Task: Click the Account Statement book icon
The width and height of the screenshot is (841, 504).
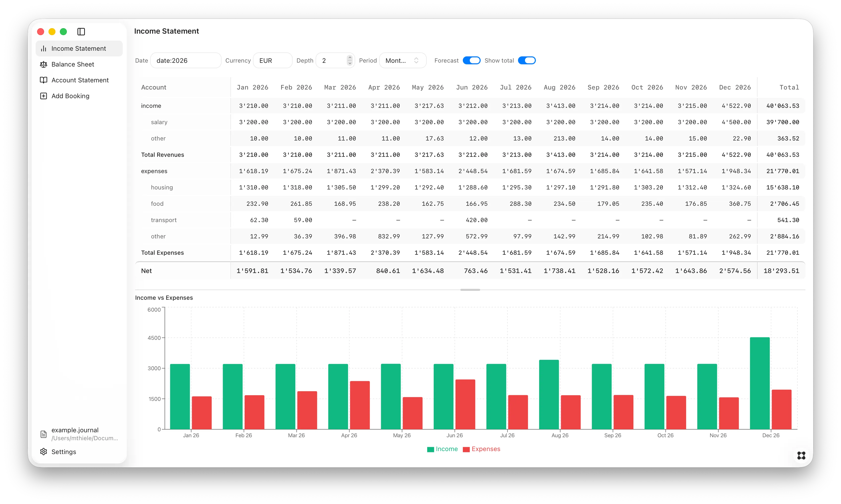Action: pos(44,80)
